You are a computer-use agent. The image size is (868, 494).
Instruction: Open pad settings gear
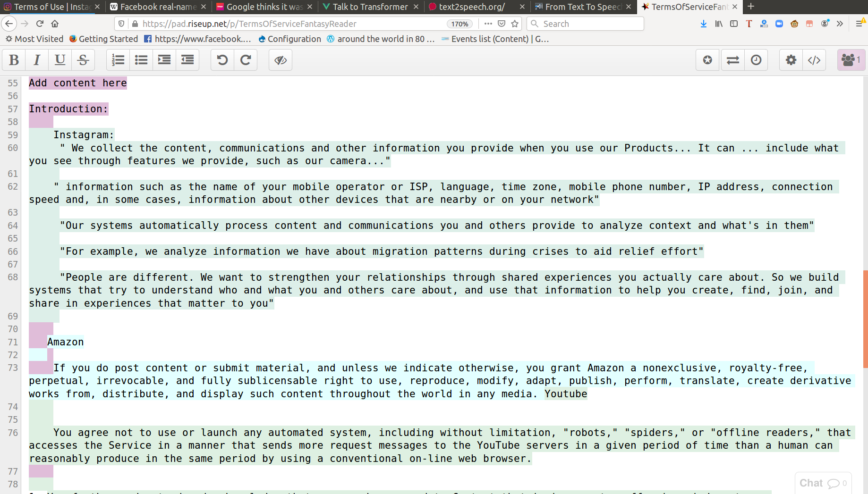coord(791,60)
